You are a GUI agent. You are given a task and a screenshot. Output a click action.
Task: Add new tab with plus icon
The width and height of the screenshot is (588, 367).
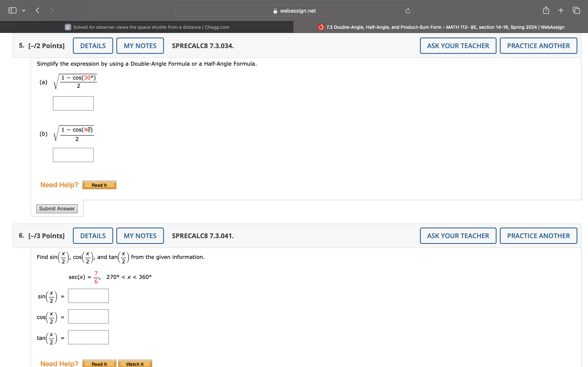click(561, 10)
